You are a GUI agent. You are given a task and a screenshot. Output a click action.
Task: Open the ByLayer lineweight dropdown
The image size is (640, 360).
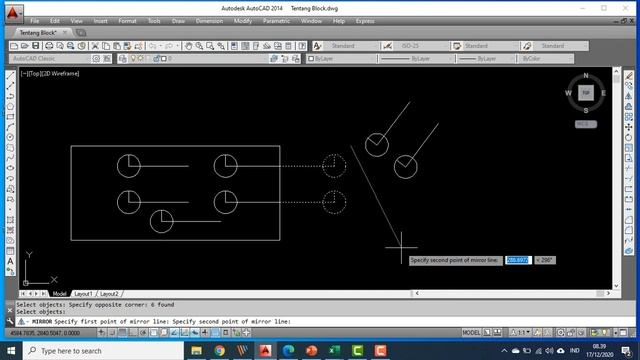tap(486, 59)
